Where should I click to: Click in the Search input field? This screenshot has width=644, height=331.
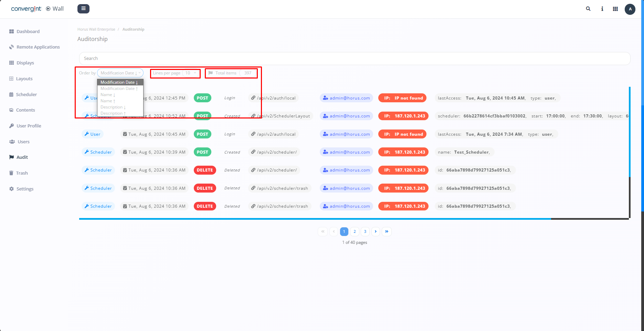[x=355, y=59]
